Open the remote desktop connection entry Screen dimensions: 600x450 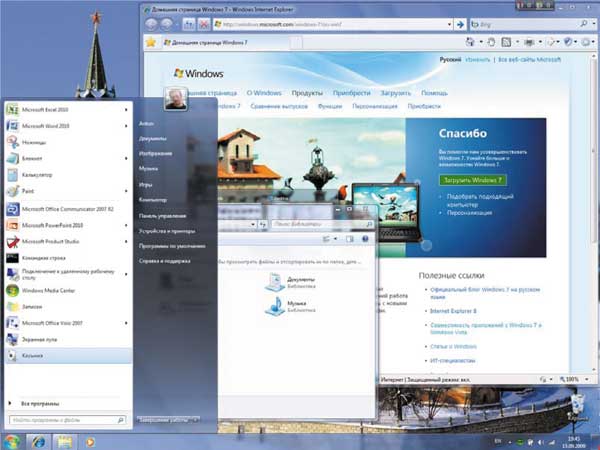tap(67, 274)
